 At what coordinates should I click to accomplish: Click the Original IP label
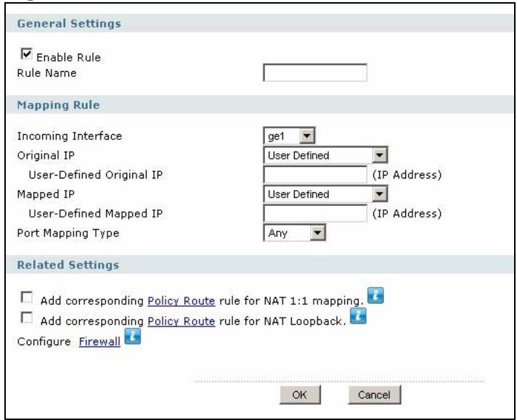click(x=46, y=155)
